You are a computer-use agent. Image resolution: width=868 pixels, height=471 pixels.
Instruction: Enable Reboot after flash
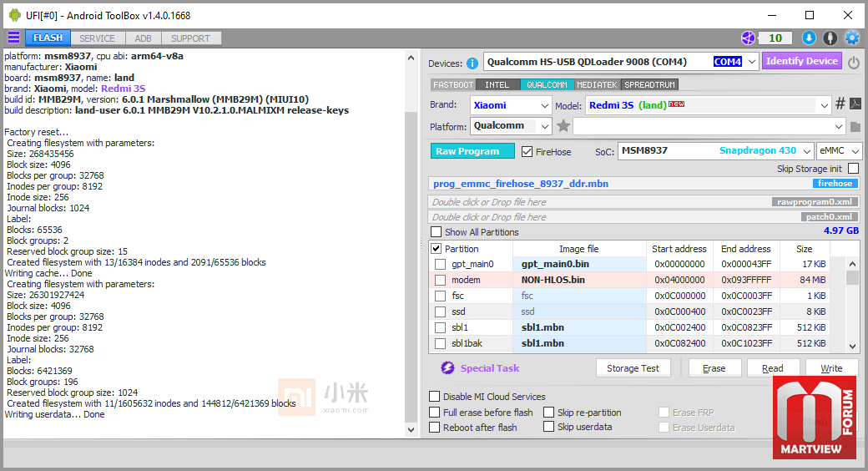pyautogui.click(x=435, y=428)
